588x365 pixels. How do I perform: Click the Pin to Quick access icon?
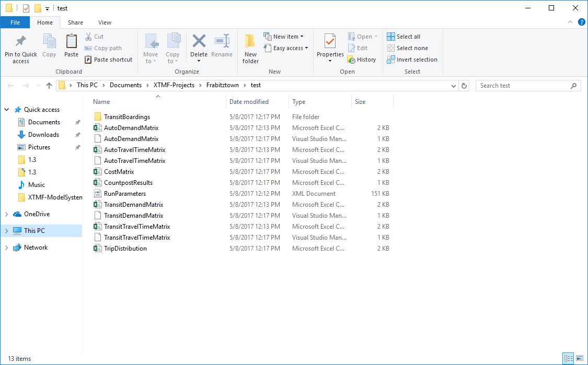(21, 42)
